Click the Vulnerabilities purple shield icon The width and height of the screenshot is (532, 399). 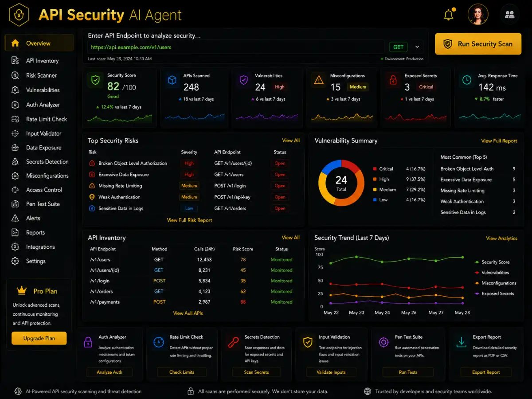243,81
